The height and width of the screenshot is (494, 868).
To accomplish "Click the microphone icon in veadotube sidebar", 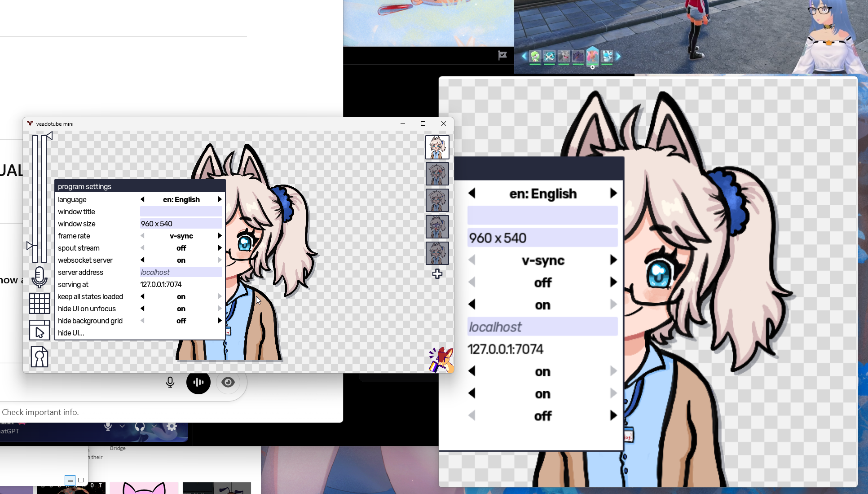I will [40, 277].
